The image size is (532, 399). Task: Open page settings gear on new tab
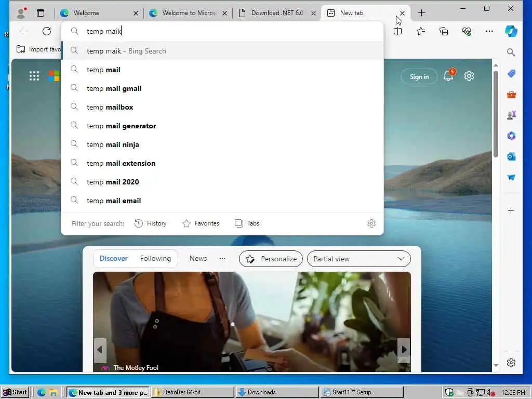[469, 76]
